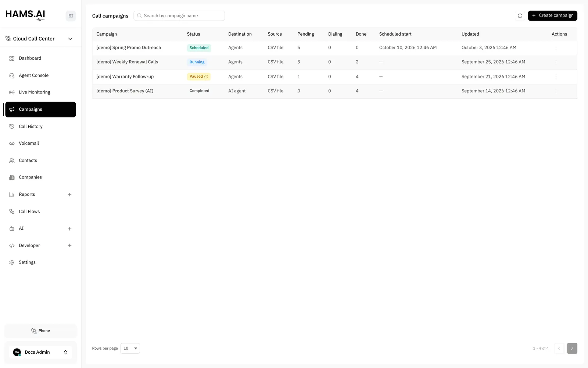
Task: Open Live Monitoring
Action: click(40, 92)
